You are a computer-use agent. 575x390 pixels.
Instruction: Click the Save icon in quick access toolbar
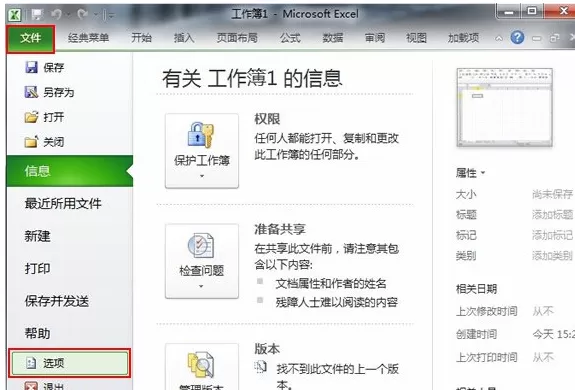(x=37, y=15)
